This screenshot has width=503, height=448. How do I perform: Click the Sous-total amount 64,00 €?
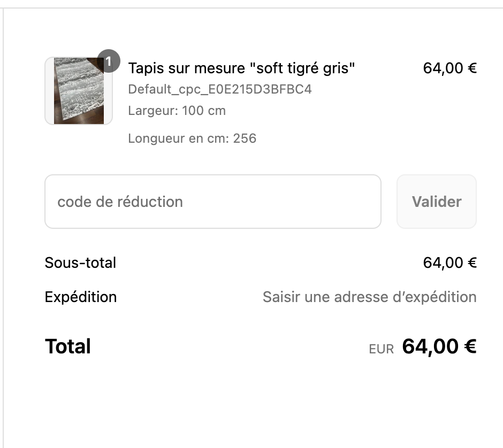449,263
